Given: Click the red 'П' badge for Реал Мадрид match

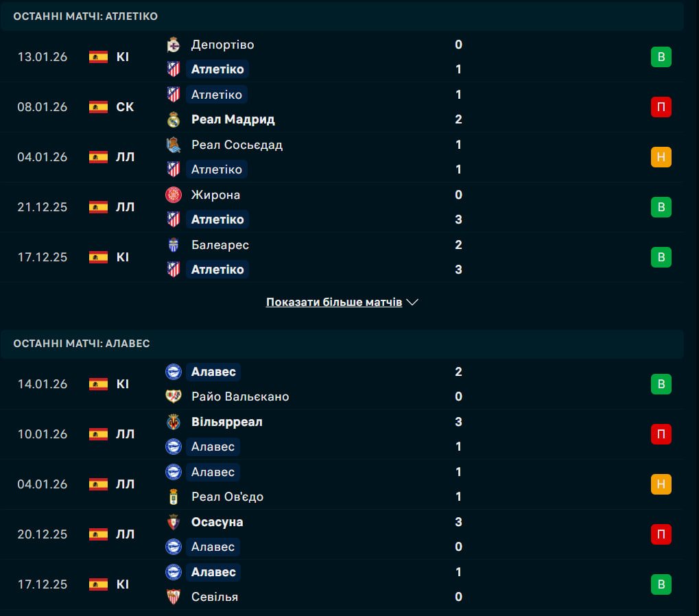Looking at the screenshot, I should (x=661, y=107).
